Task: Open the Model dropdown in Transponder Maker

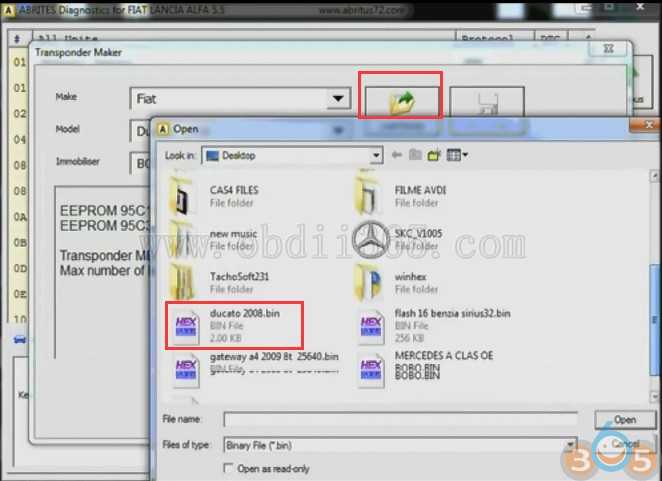Action: pos(140,131)
